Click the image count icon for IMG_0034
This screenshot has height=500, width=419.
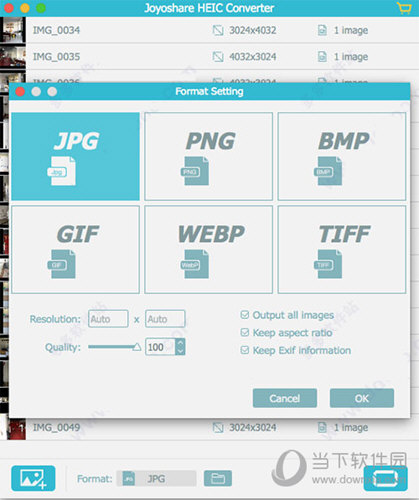[322, 30]
